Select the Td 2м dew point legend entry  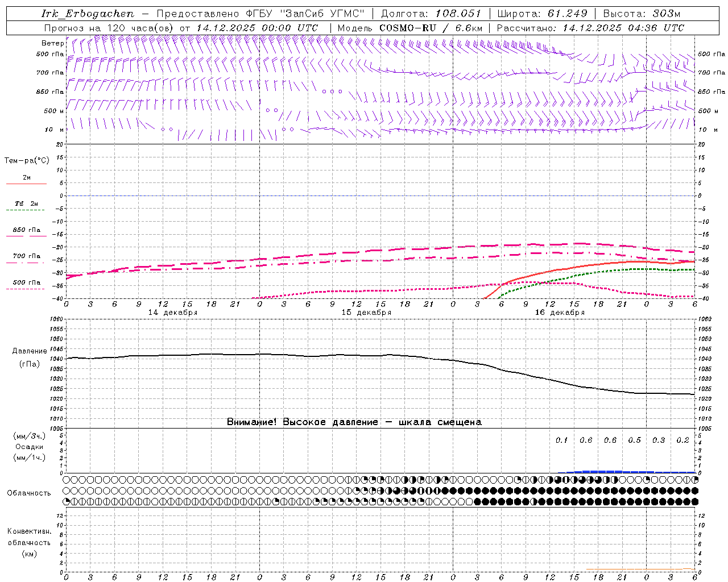coord(26,203)
